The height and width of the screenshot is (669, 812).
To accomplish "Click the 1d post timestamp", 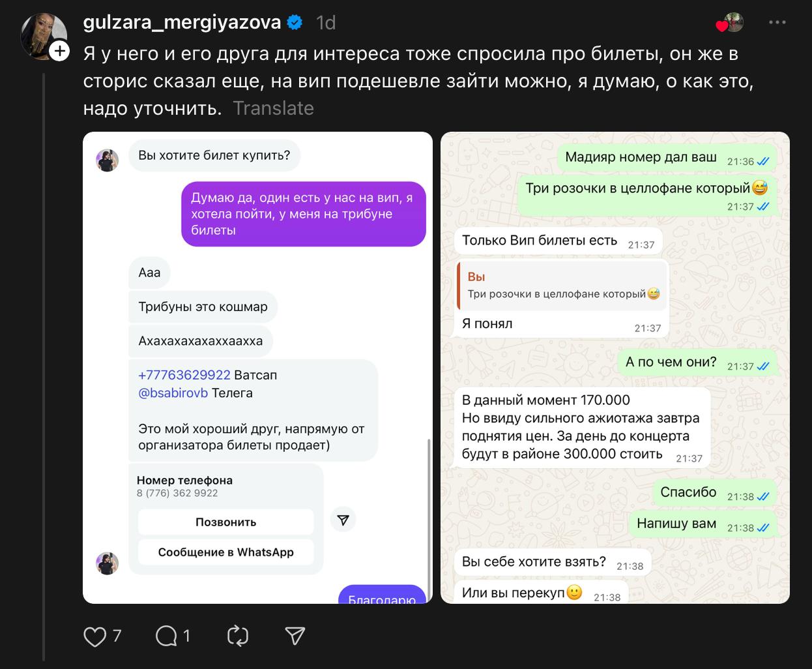I will [x=326, y=23].
